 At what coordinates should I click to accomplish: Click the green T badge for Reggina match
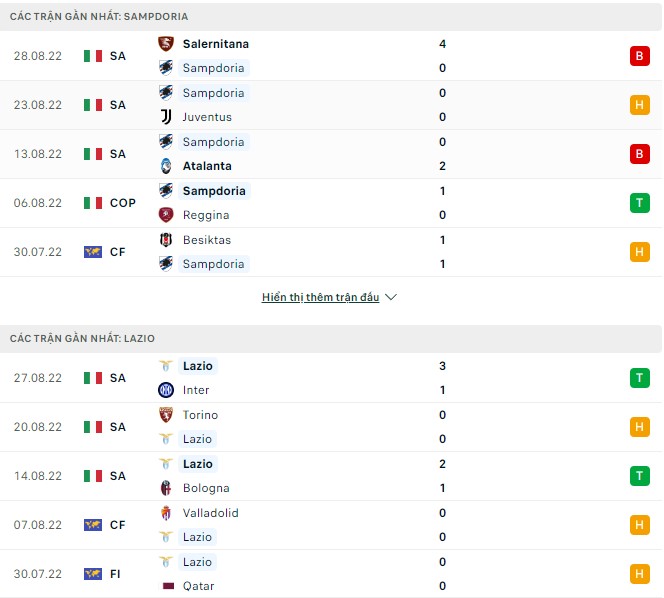pos(639,203)
